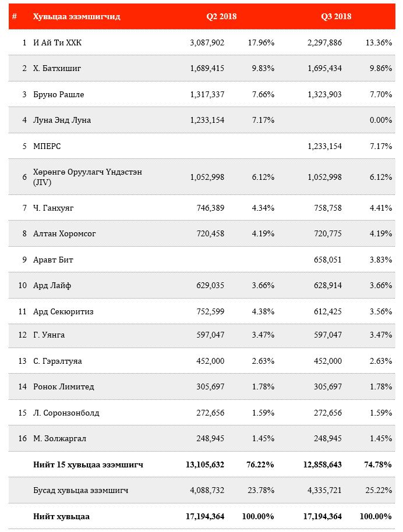This screenshot has height=532, width=403.
Task: Click the Ард Лайф shareholder name
Action: pyautogui.click(x=52, y=285)
